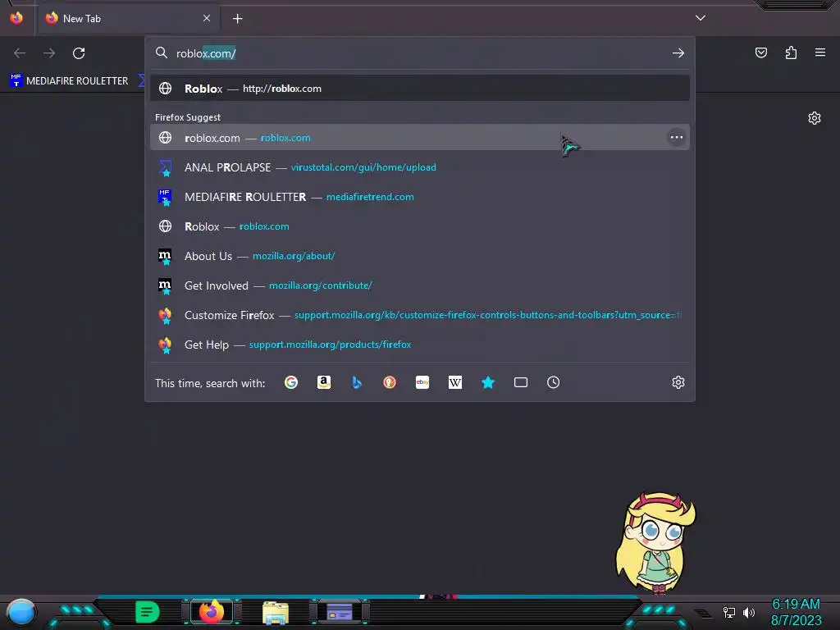Viewport: 840px width, 630px height.
Task: Open the green notes app on taskbar
Action: point(148,612)
